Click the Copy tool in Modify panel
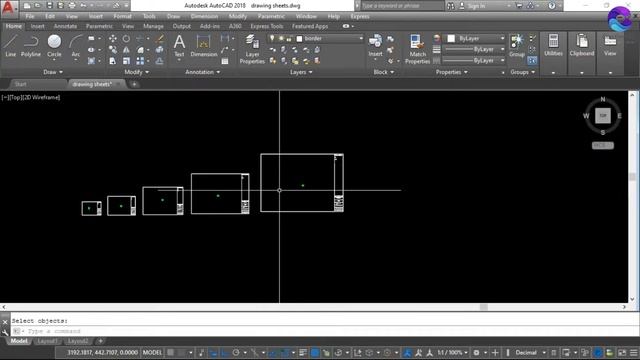The width and height of the screenshot is (640, 360). point(113,50)
